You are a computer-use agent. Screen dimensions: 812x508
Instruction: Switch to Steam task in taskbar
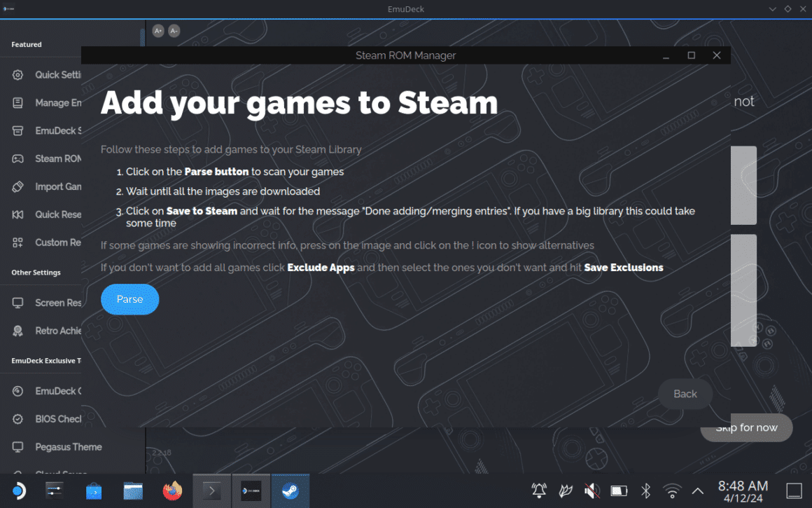pos(290,490)
